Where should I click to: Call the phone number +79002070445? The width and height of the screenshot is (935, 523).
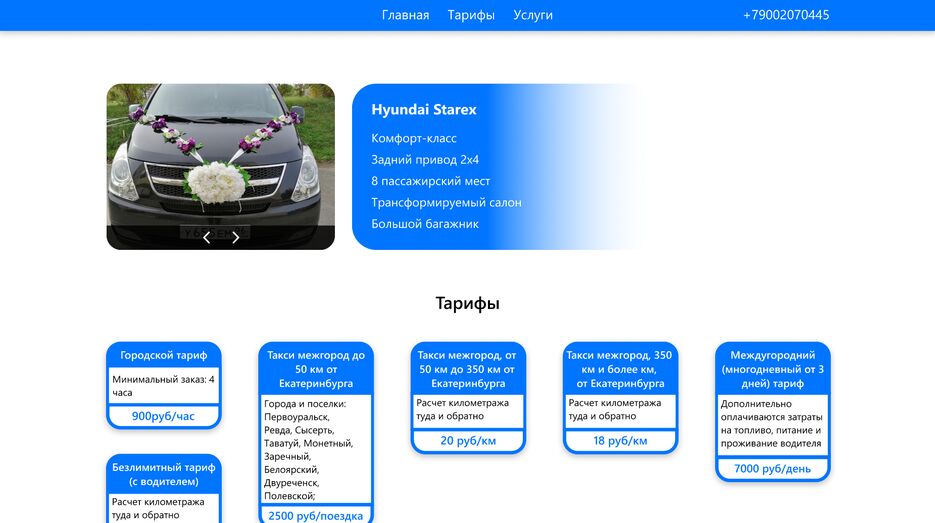(785, 15)
